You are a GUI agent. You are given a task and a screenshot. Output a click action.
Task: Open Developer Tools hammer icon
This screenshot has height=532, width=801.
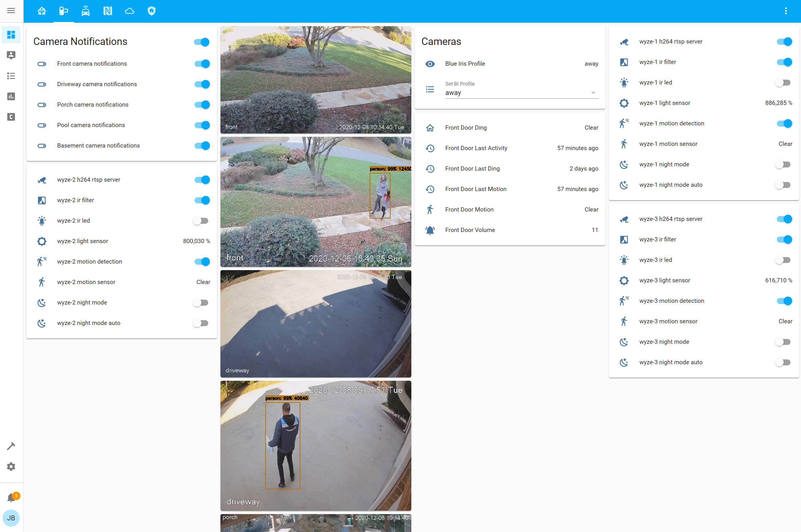(11, 446)
